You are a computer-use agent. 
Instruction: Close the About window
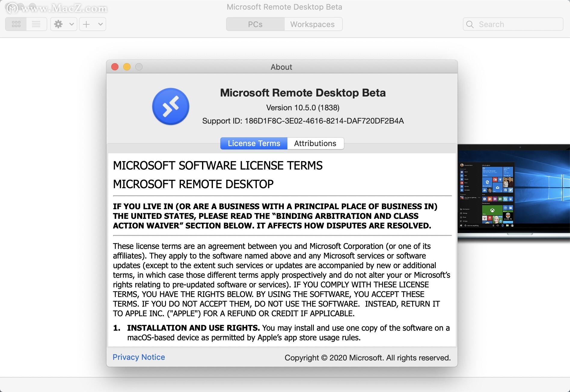[115, 67]
